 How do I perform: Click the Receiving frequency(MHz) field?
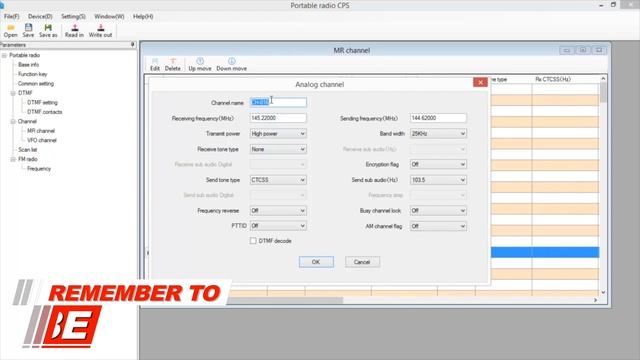tap(278, 118)
